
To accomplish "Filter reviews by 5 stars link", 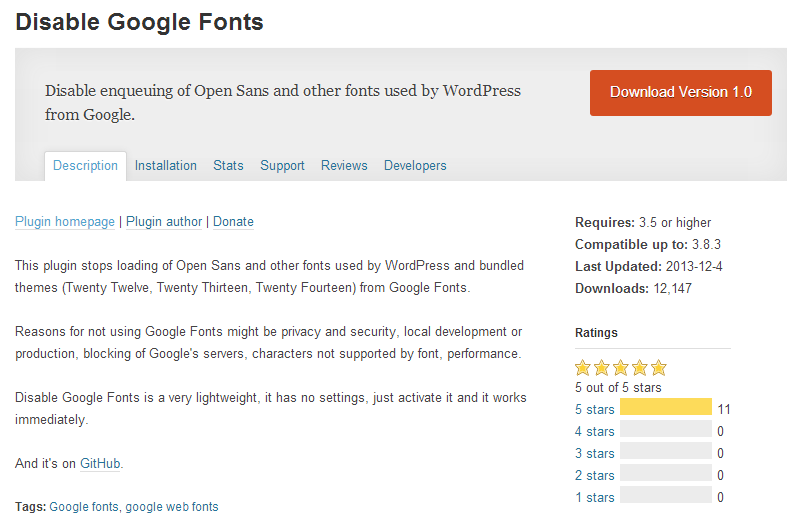I will click(x=594, y=409).
